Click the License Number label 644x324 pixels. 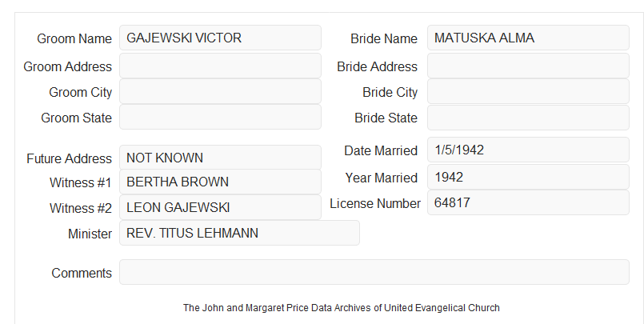[375, 204]
